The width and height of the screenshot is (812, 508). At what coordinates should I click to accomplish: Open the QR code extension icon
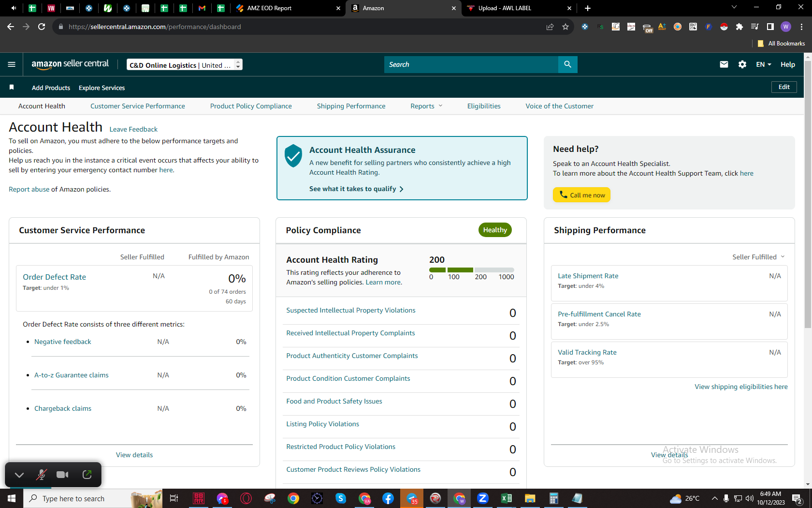(x=693, y=27)
